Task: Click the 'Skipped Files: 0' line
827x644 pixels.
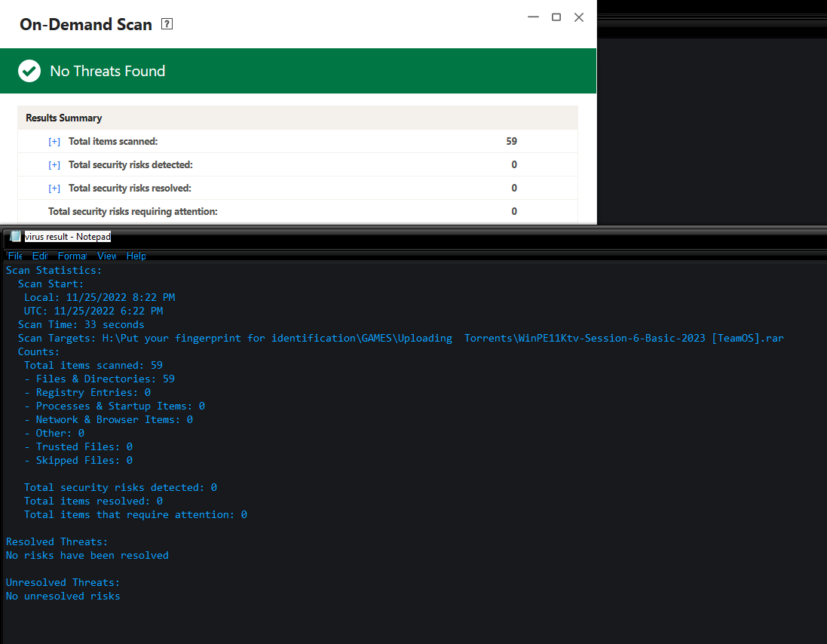Action: pos(78,461)
